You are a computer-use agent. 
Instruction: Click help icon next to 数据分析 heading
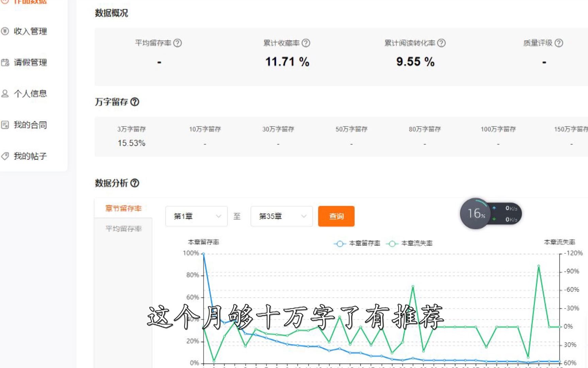tap(135, 183)
